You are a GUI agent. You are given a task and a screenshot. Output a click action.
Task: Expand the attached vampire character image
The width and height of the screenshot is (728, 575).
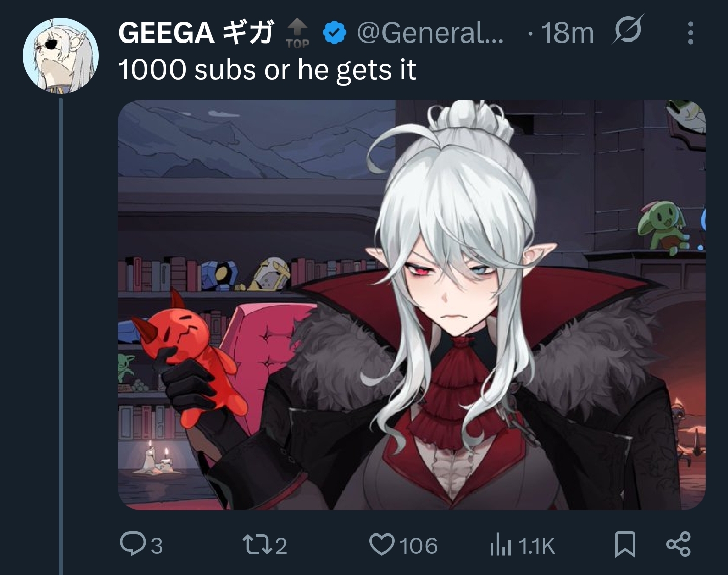[412, 305]
